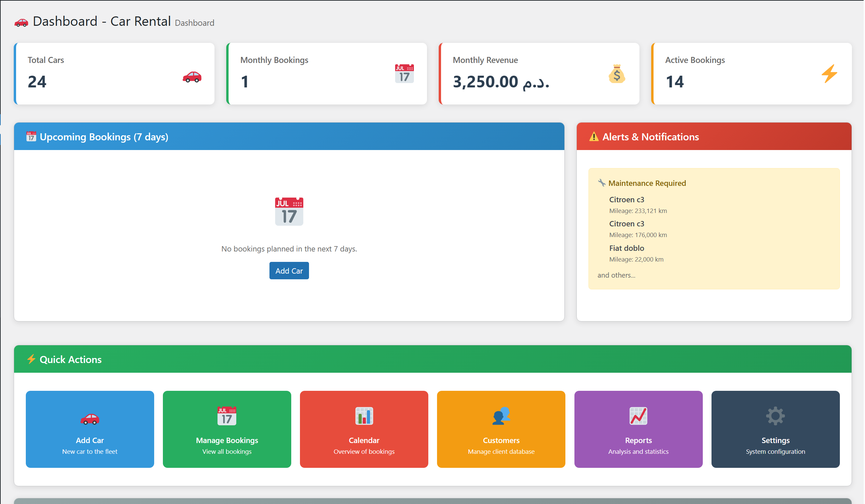Click the Fiat doblo maintenance entry
Screen dimensions: 865x504
click(x=626, y=248)
